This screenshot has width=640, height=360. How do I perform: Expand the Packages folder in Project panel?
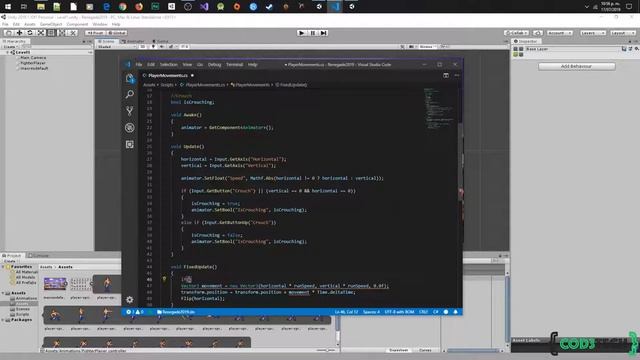(x=3, y=320)
